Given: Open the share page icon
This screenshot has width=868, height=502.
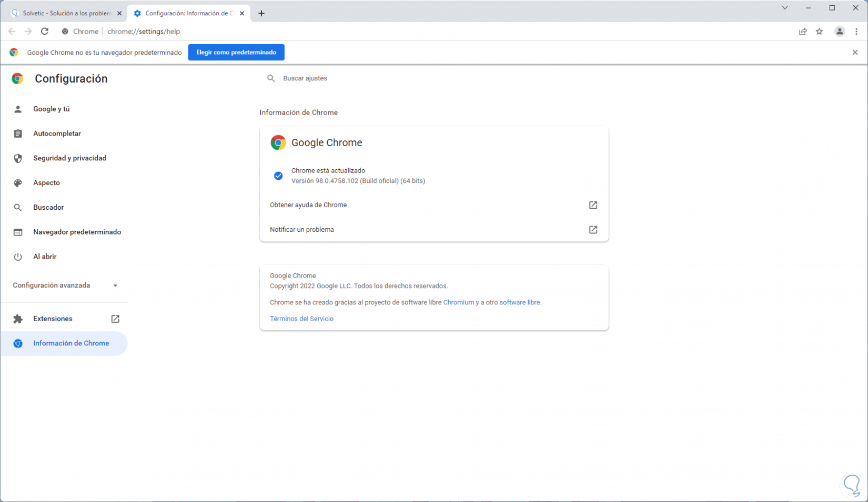Looking at the screenshot, I should (x=803, y=32).
